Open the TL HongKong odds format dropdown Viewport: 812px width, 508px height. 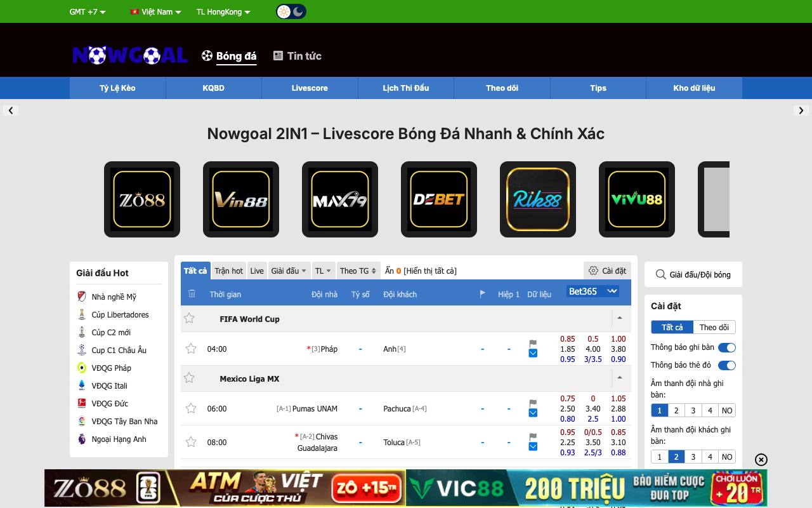pyautogui.click(x=223, y=12)
